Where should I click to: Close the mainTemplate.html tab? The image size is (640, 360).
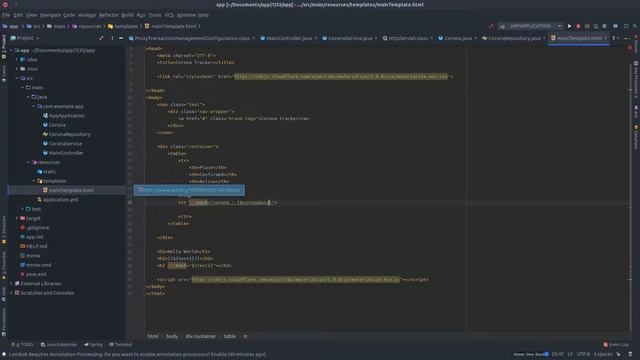click(x=606, y=38)
